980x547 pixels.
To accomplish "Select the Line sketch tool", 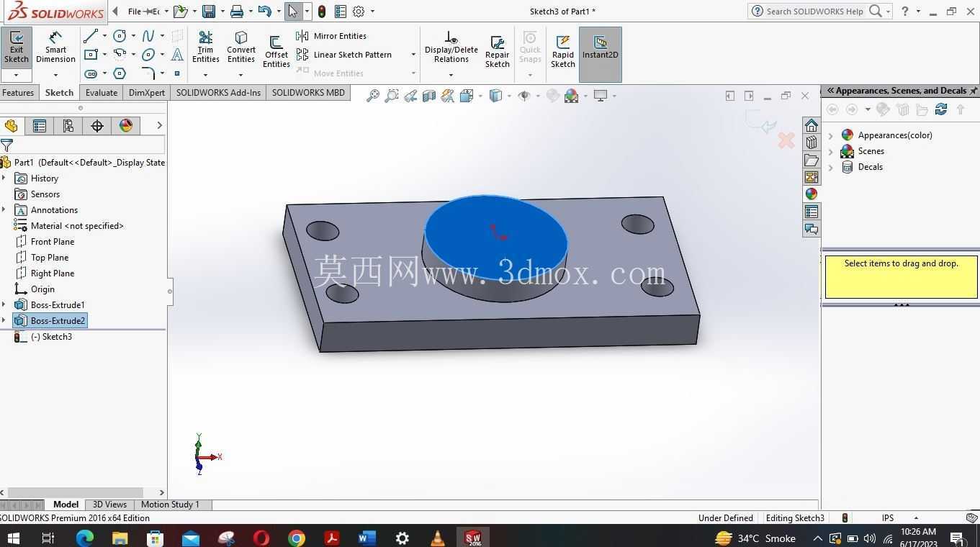I will (x=90, y=36).
